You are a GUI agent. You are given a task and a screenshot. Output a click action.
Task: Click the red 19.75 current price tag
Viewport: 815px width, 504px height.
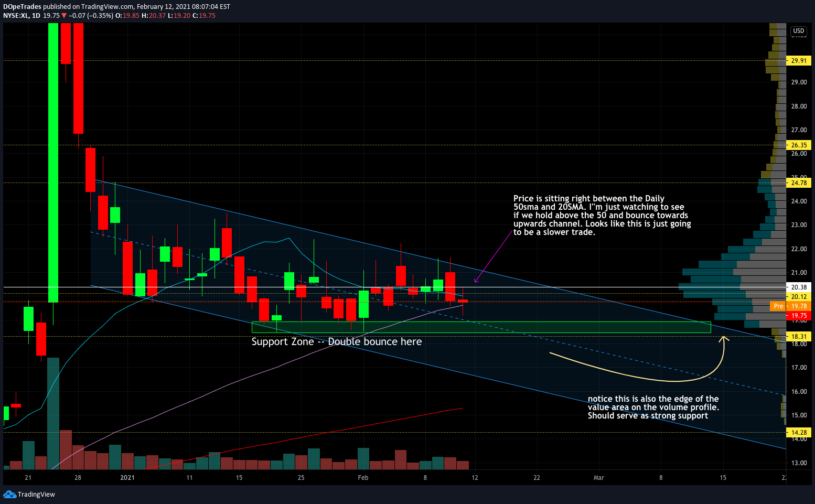[x=799, y=316]
